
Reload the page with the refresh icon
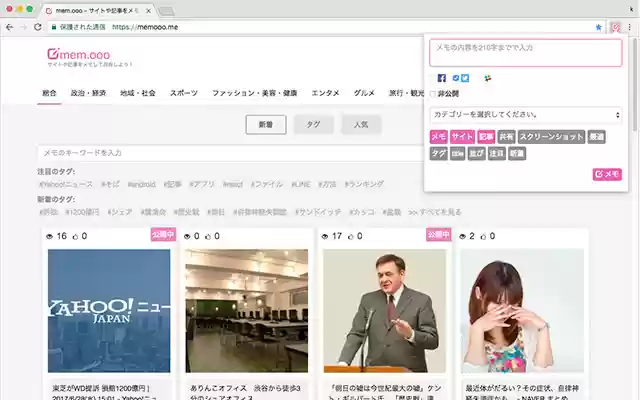click(38, 27)
